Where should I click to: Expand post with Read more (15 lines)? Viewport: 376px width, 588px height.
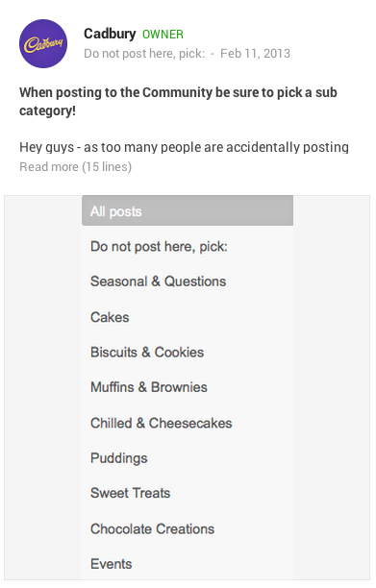point(75,166)
